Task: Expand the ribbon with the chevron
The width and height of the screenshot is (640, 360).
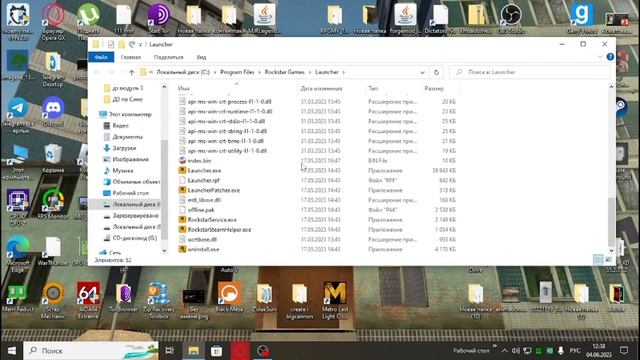Action: (x=600, y=57)
